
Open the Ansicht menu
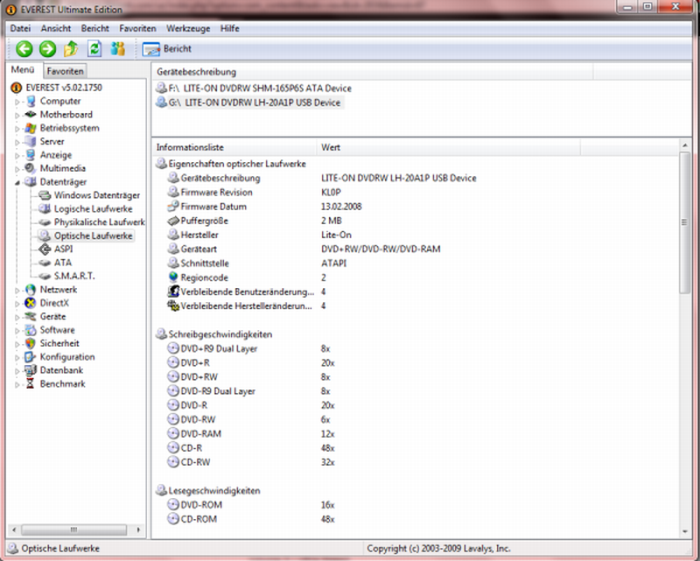pyautogui.click(x=56, y=29)
